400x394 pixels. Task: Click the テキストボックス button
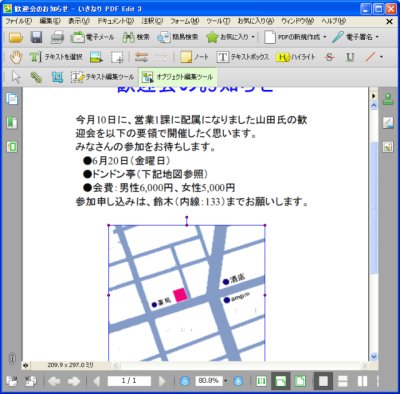click(243, 57)
